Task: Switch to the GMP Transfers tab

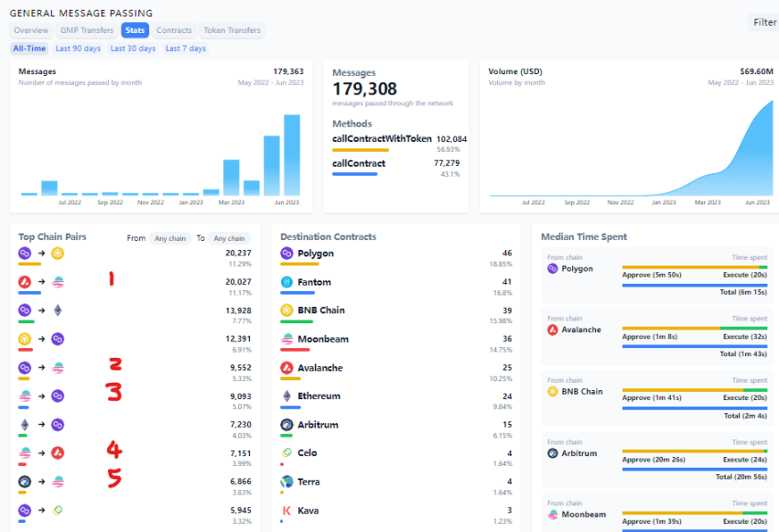Action: click(87, 30)
